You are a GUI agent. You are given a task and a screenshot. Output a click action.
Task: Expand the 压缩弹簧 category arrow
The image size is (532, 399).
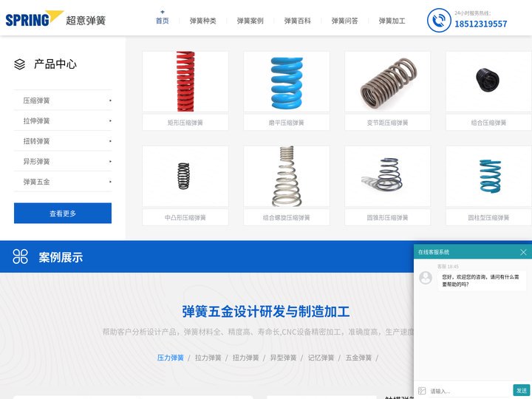(110, 100)
